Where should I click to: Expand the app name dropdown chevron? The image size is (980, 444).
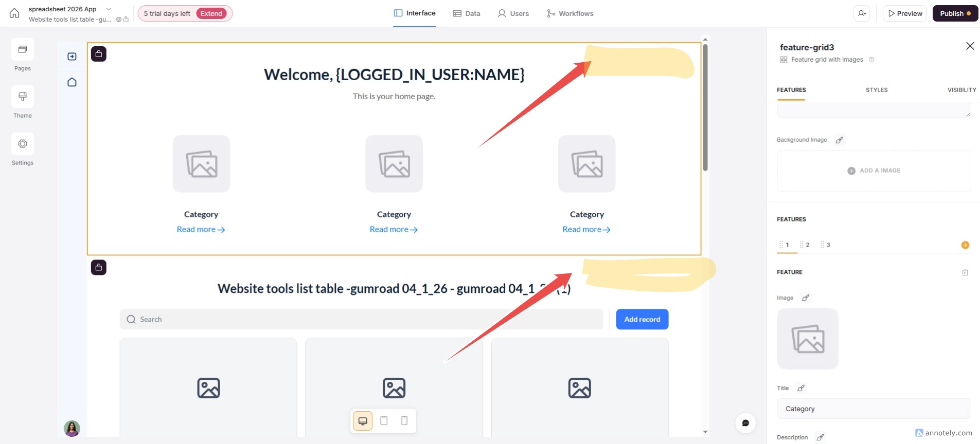(x=109, y=9)
